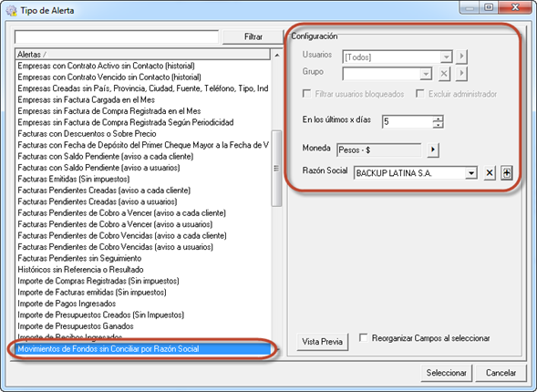Open the Grupo dropdown

tap(426, 74)
